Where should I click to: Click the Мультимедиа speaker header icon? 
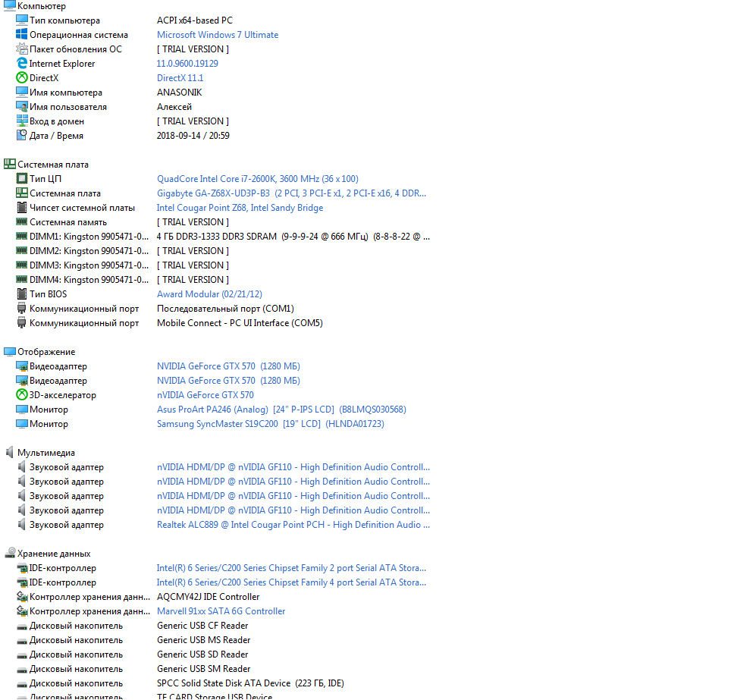click(9, 452)
